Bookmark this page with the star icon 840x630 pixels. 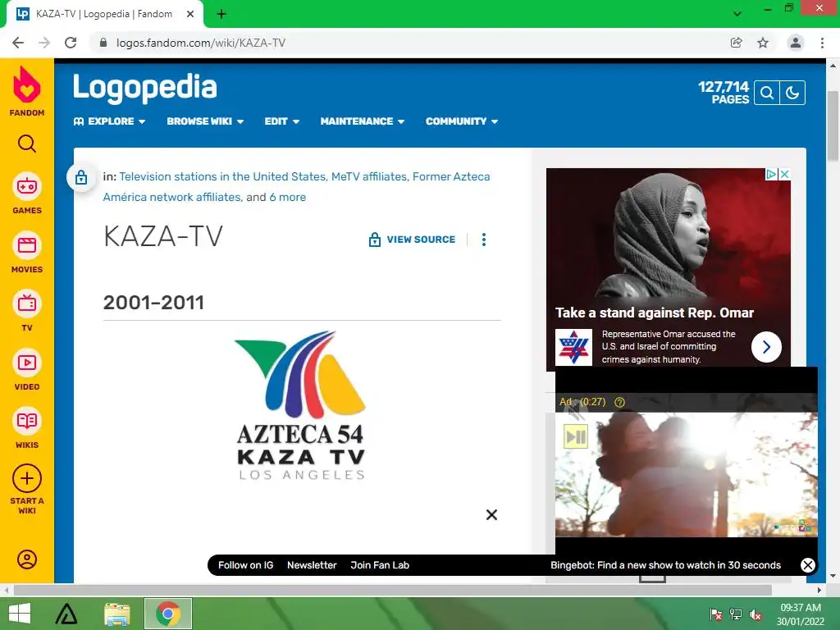[763, 43]
